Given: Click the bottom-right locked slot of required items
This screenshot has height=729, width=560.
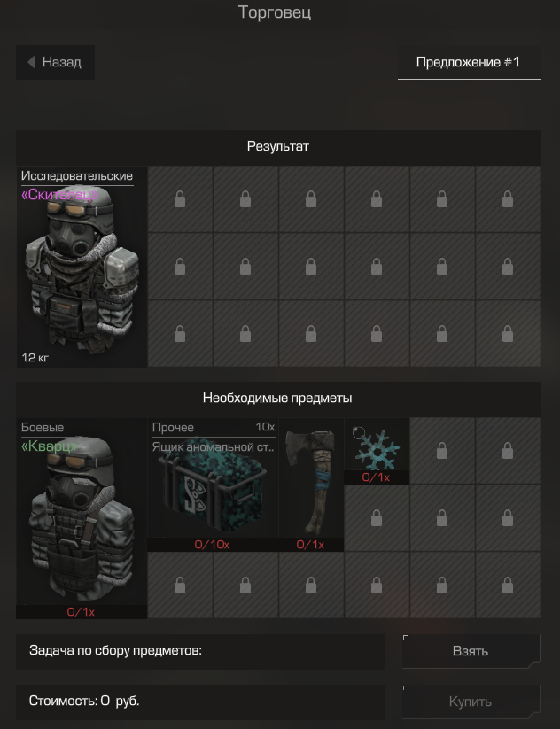Looking at the screenshot, I should (508, 586).
